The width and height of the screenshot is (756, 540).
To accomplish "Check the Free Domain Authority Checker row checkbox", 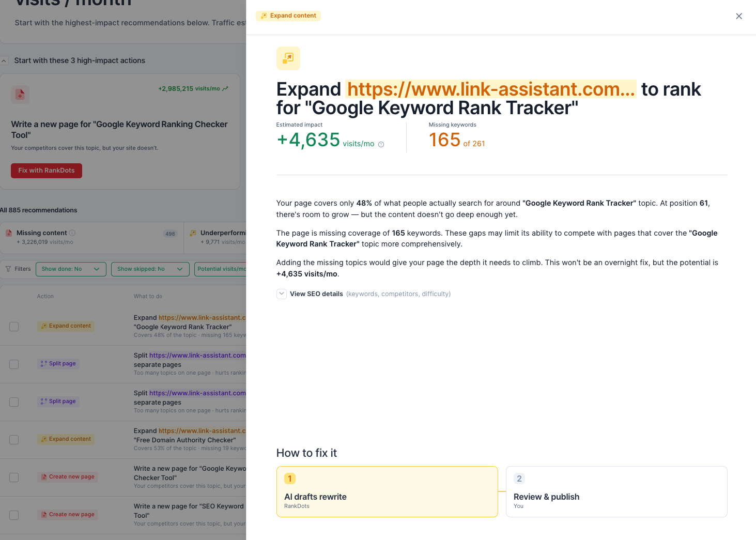I will point(14,440).
